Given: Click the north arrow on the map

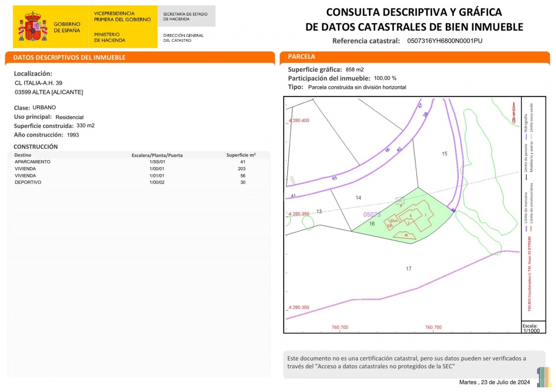Looking at the screenshot, I should (x=514, y=112).
